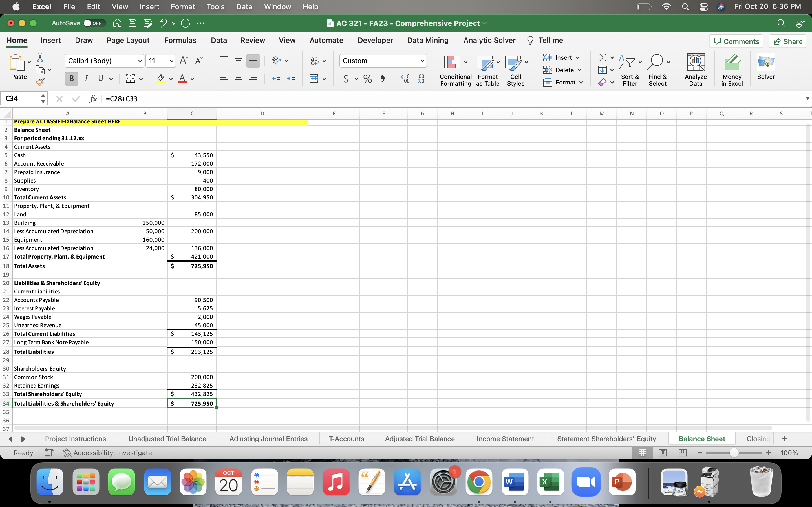
Task: Enable Italic text formatting toggle
Action: click(x=85, y=79)
